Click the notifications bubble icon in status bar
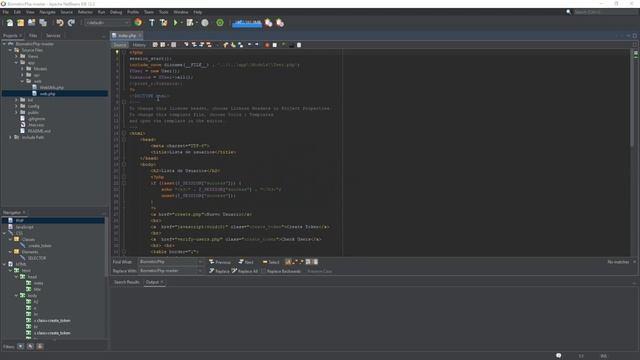640x360 pixels. click(559, 356)
